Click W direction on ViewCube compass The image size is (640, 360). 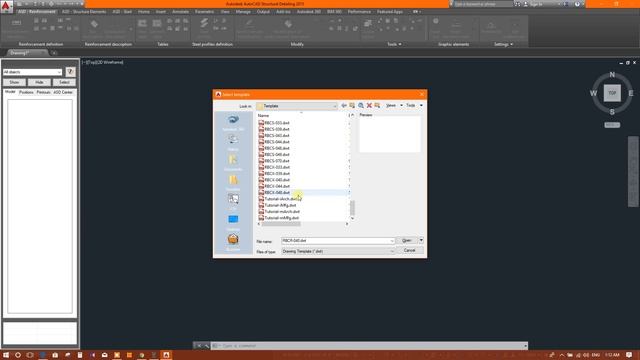[593, 93]
